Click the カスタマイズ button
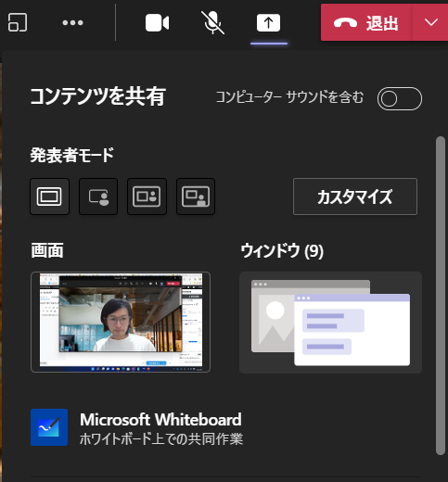Image resolution: width=448 pixels, height=482 pixels. 355,197
